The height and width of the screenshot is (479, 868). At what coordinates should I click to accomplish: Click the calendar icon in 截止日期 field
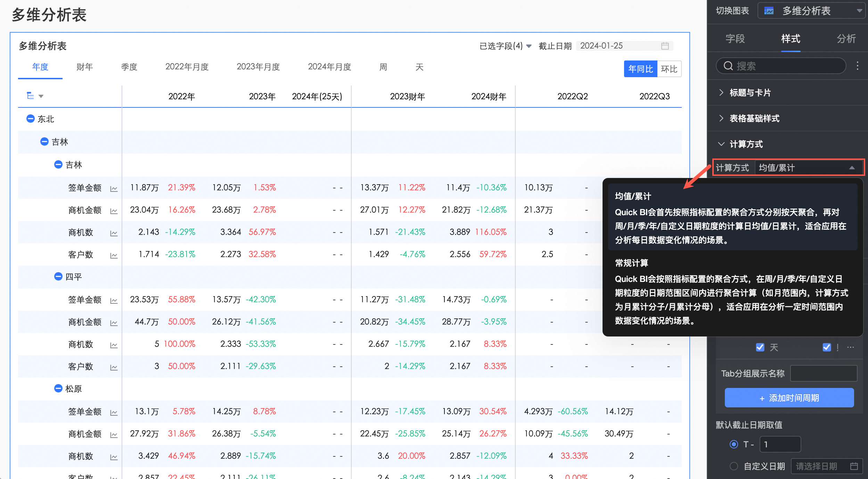(665, 46)
